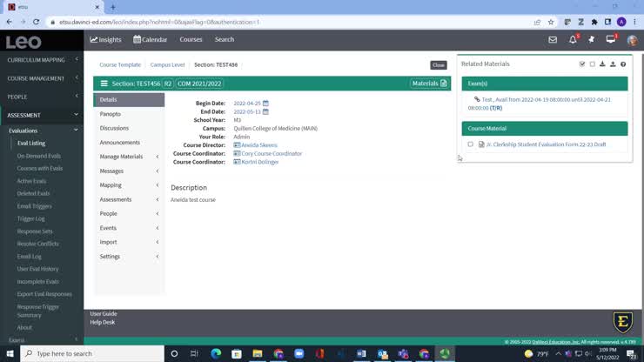Select the Announcements tab
This screenshot has height=362, width=644.
(129, 143)
